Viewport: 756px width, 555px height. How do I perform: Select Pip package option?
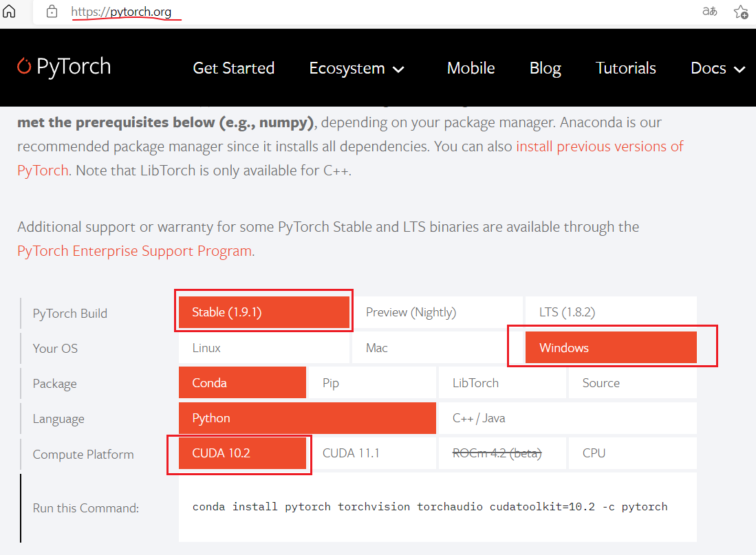coord(372,382)
